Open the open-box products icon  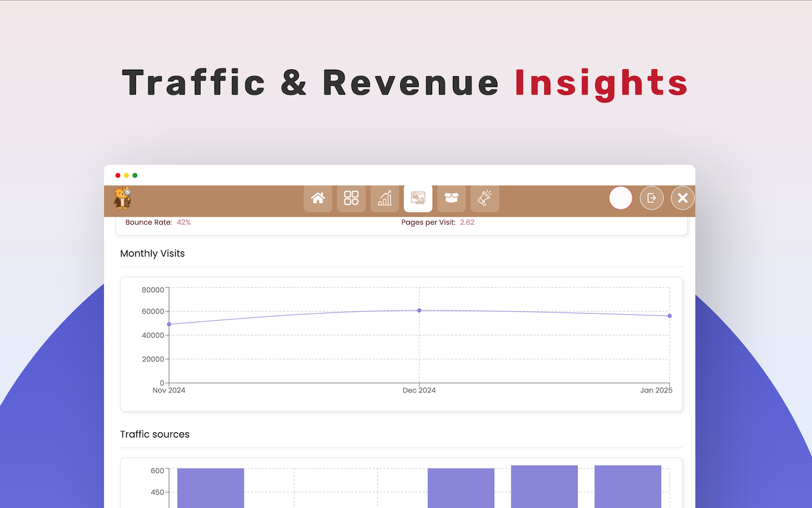[x=451, y=198]
